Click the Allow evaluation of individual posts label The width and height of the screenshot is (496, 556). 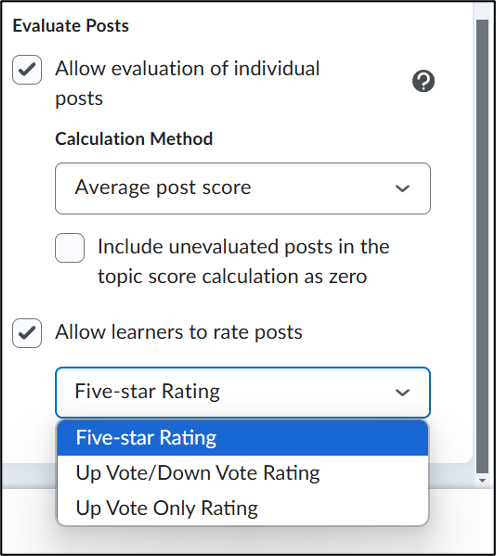pos(187,83)
